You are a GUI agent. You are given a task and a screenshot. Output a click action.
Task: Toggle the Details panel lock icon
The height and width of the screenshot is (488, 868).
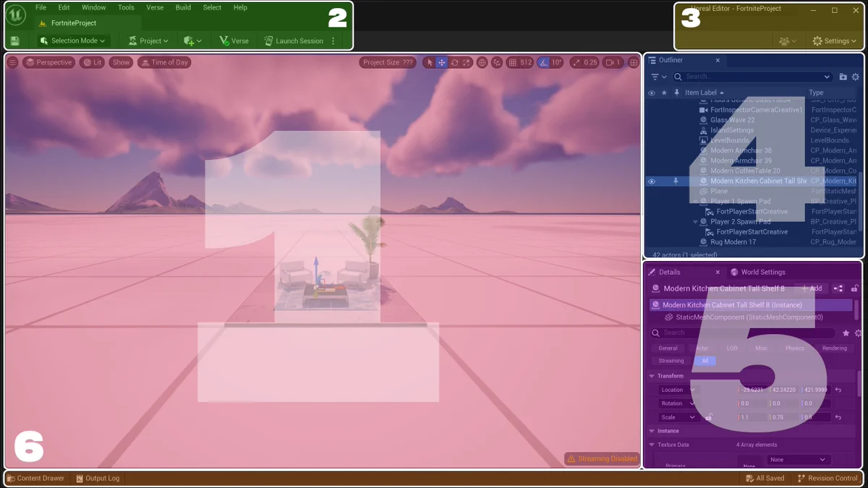coord(855,288)
